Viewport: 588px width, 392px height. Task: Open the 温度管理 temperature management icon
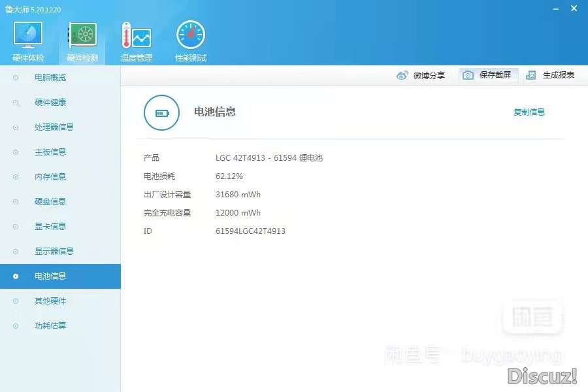(x=136, y=35)
